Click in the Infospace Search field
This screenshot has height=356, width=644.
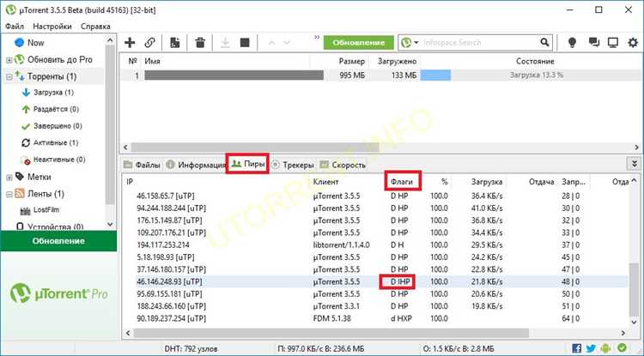(478, 43)
